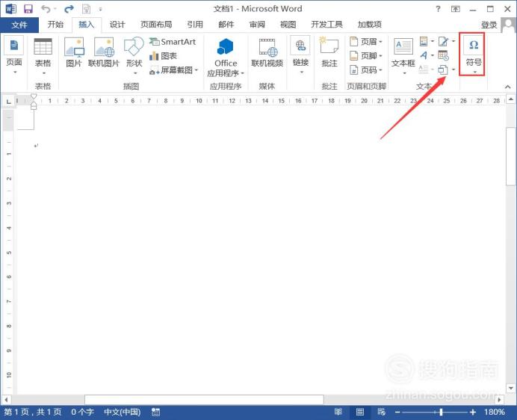This screenshot has width=517, height=420.
Task: Switch to Web Layout view icon
Action: [382, 412]
